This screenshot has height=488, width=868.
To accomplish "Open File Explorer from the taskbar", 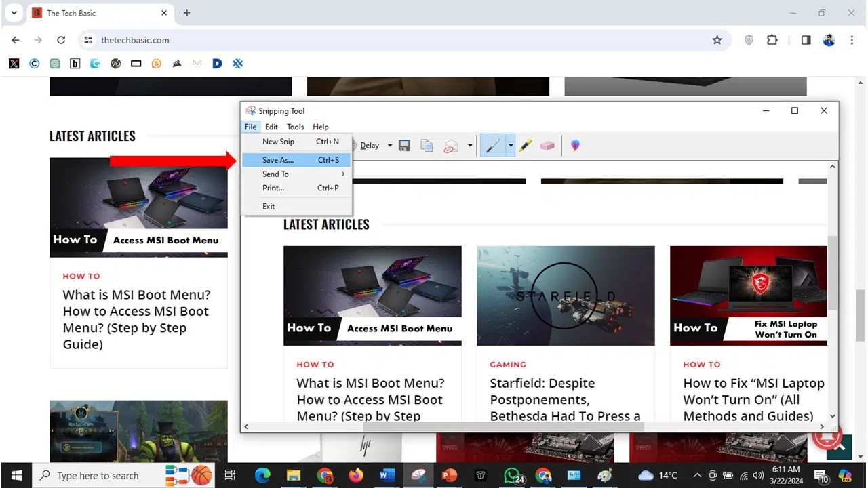I will 293,475.
